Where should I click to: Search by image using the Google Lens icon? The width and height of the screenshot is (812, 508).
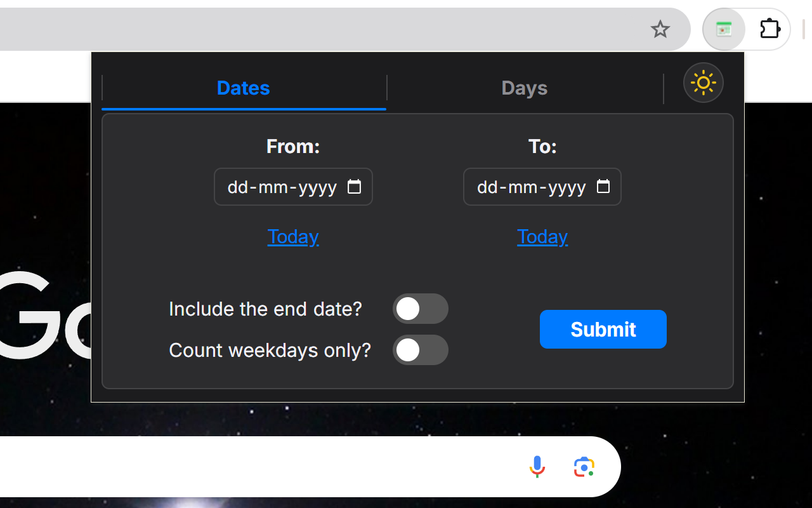583,466
